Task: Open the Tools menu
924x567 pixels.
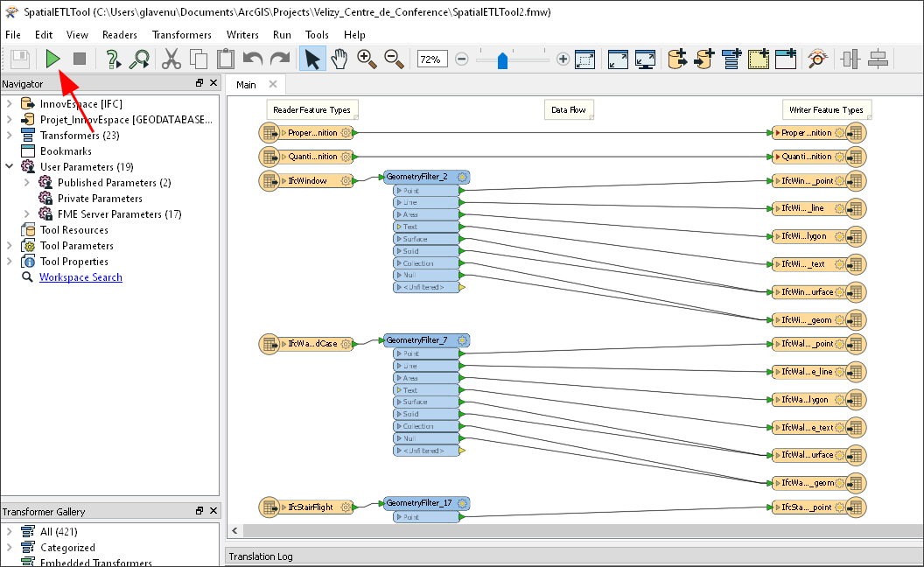Action: pyautogui.click(x=317, y=35)
